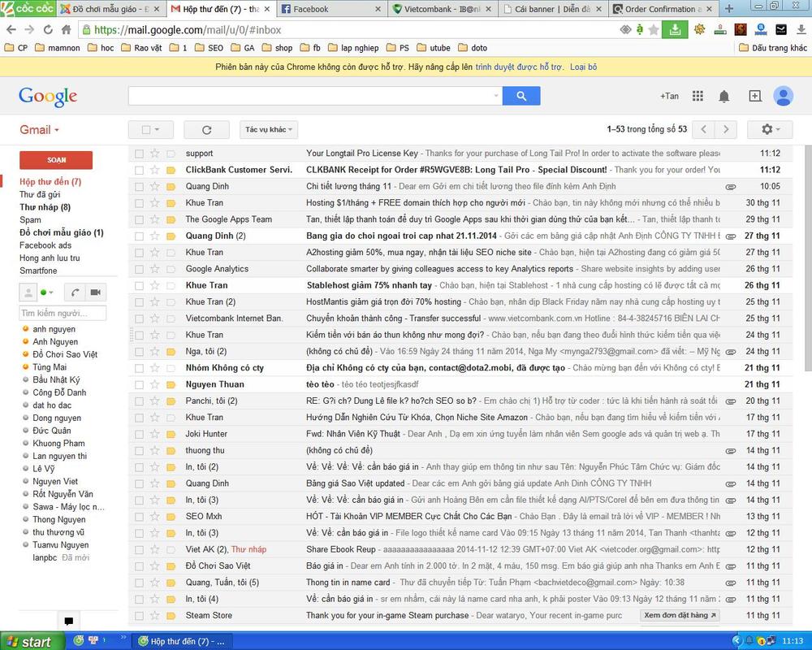Open the SEO bookmarks folder
This screenshot has height=650, width=812.
pos(209,48)
